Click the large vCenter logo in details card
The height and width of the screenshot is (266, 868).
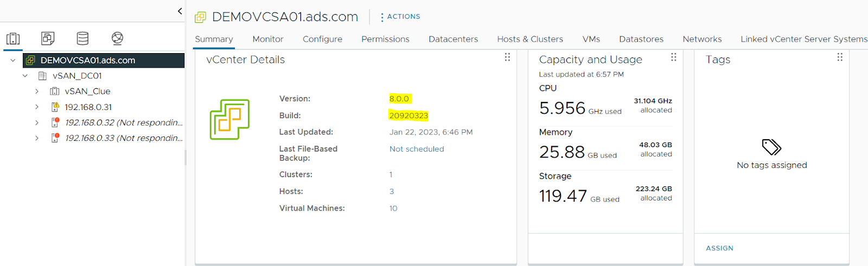click(229, 119)
